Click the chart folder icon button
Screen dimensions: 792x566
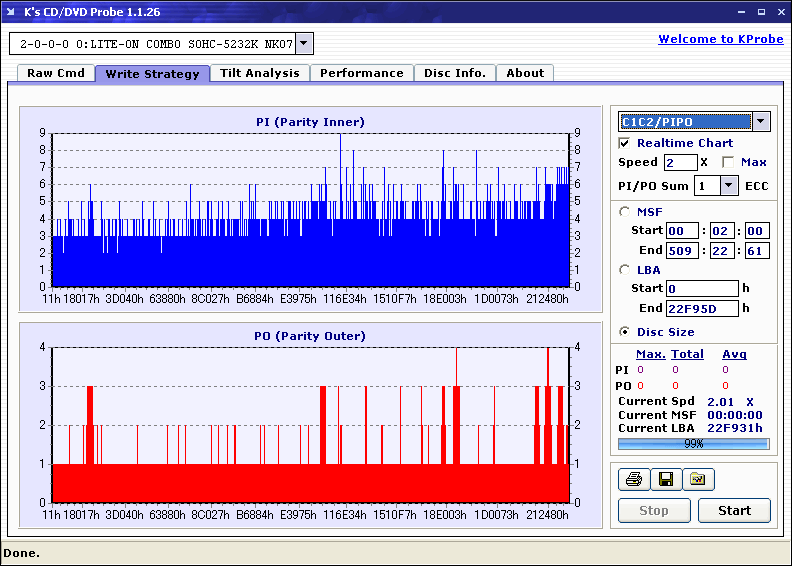point(698,480)
